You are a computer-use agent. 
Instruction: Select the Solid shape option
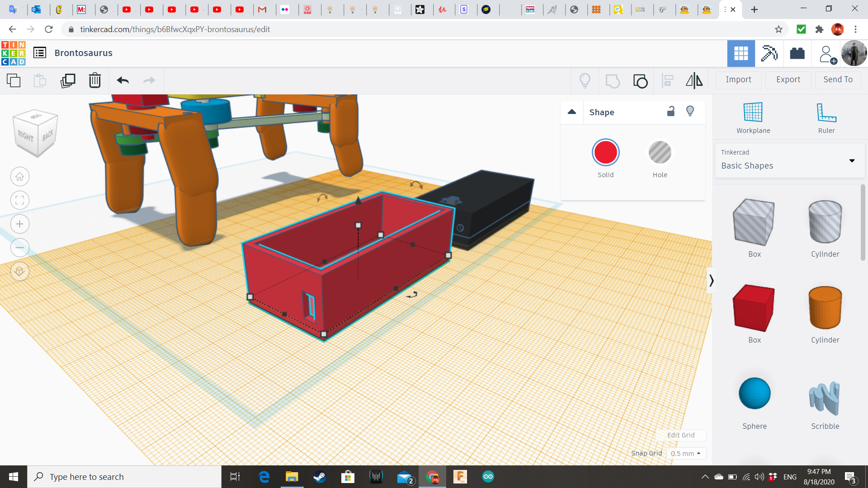[x=605, y=153]
